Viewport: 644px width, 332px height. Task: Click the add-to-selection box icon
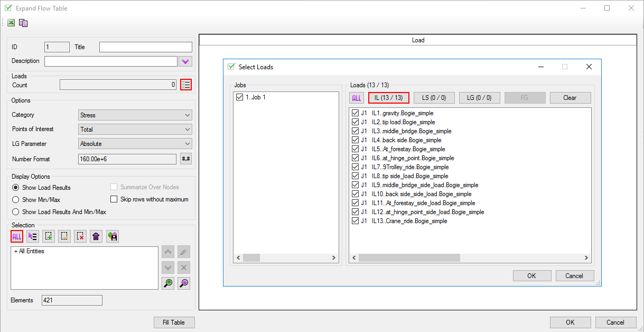49,237
